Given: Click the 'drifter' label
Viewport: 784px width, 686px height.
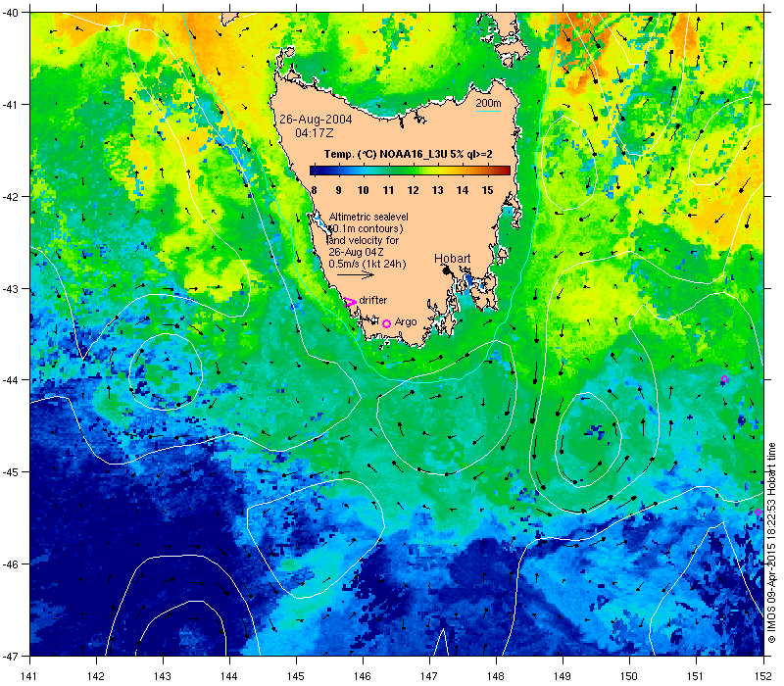Looking at the screenshot, I should coord(373,300).
